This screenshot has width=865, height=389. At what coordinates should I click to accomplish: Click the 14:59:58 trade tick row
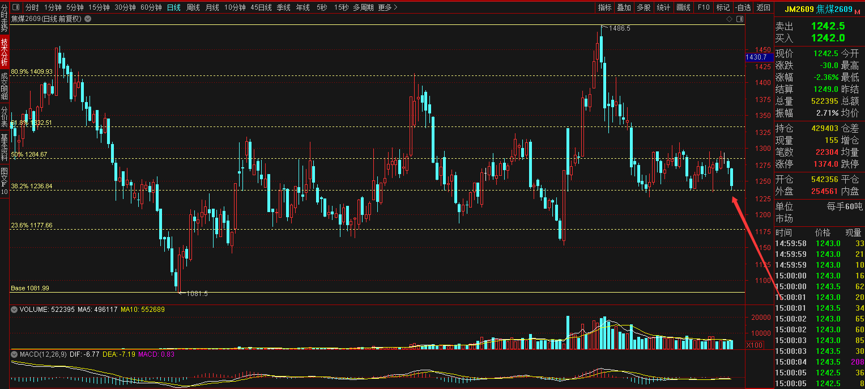820,243
